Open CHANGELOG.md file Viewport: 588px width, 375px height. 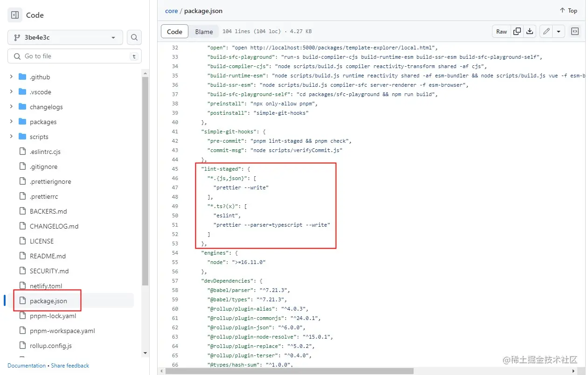54,226
